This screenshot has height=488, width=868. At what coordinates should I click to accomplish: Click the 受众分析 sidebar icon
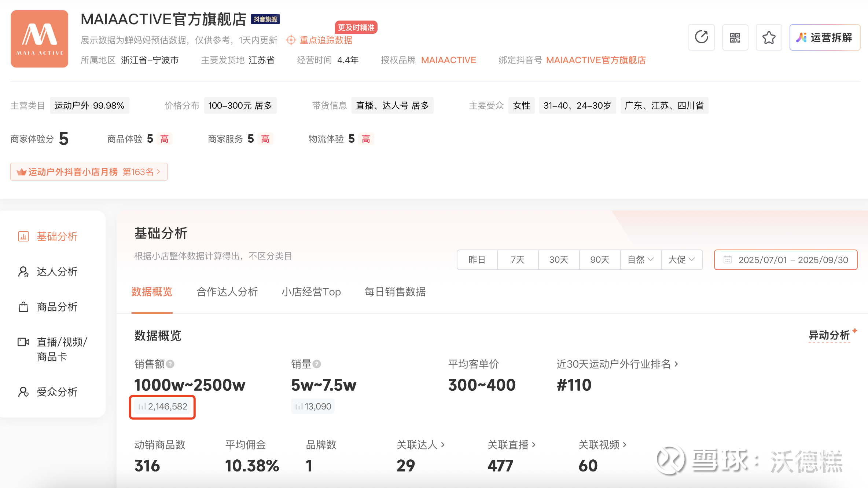pos(23,392)
